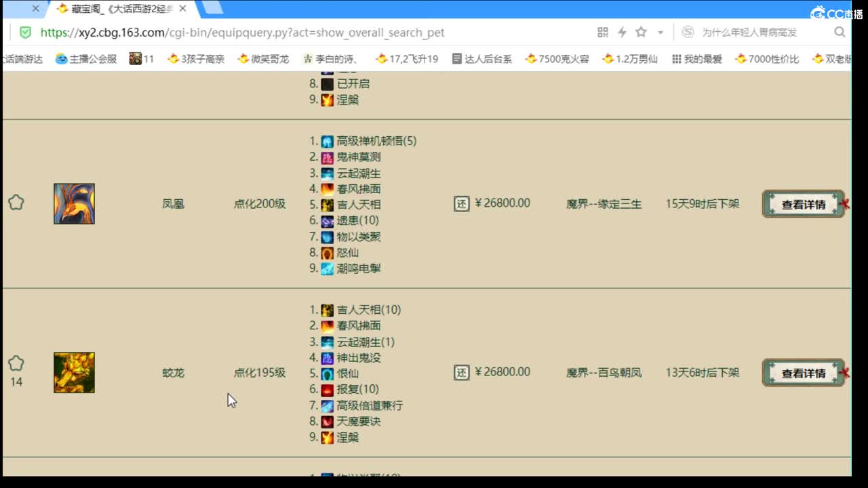Expand the bookmark star dropdown arrow
This screenshot has width=868, height=488.
(x=660, y=33)
